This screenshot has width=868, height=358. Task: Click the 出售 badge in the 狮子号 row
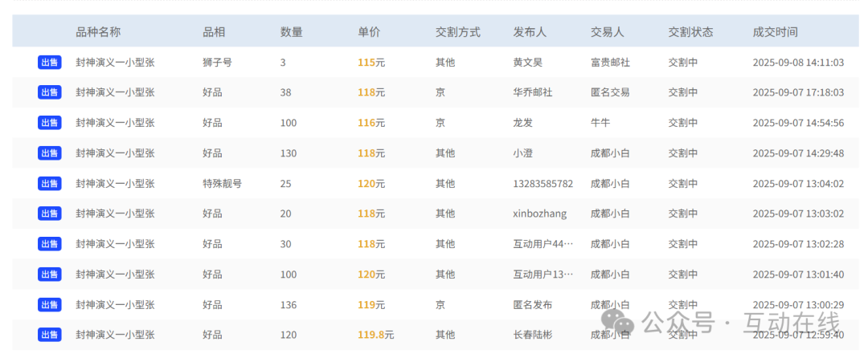(49, 63)
